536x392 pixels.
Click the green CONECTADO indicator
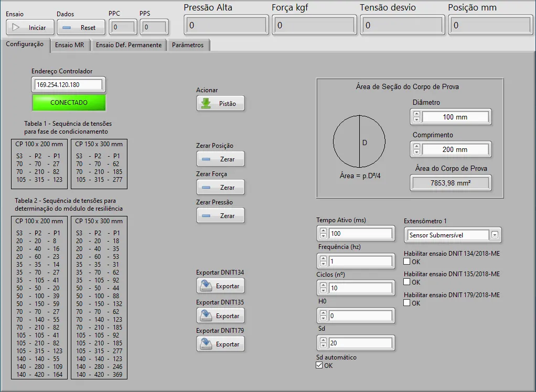[69, 102]
